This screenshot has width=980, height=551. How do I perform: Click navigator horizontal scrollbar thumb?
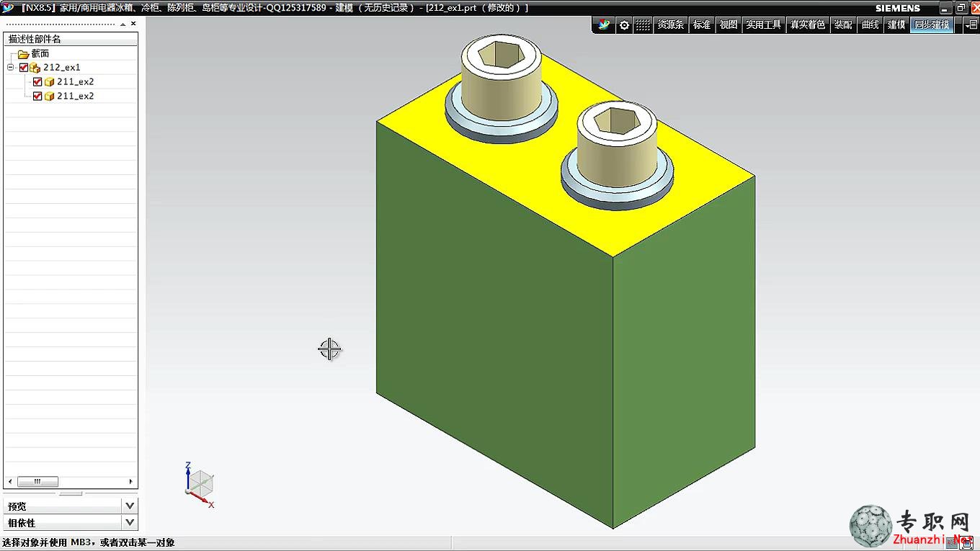pyautogui.click(x=37, y=482)
